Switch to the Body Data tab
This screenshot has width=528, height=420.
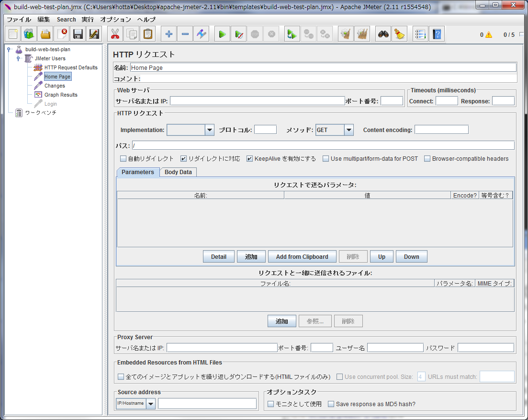coord(178,172)
